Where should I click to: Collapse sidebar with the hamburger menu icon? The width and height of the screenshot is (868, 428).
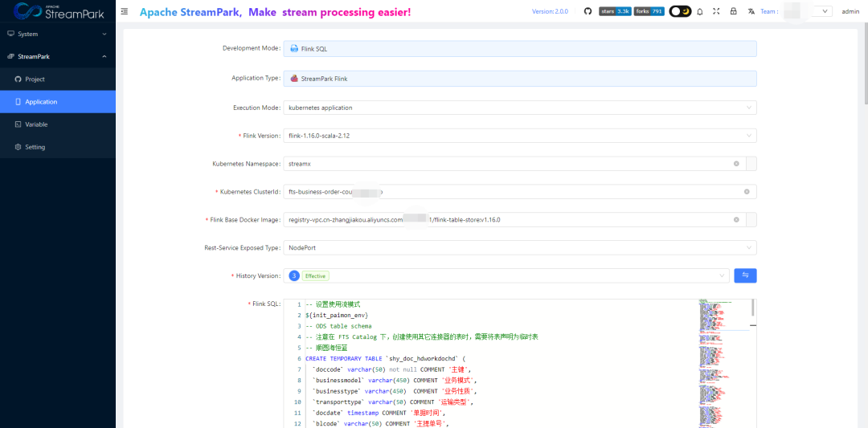pyautogui.click(x=124, y=11)
